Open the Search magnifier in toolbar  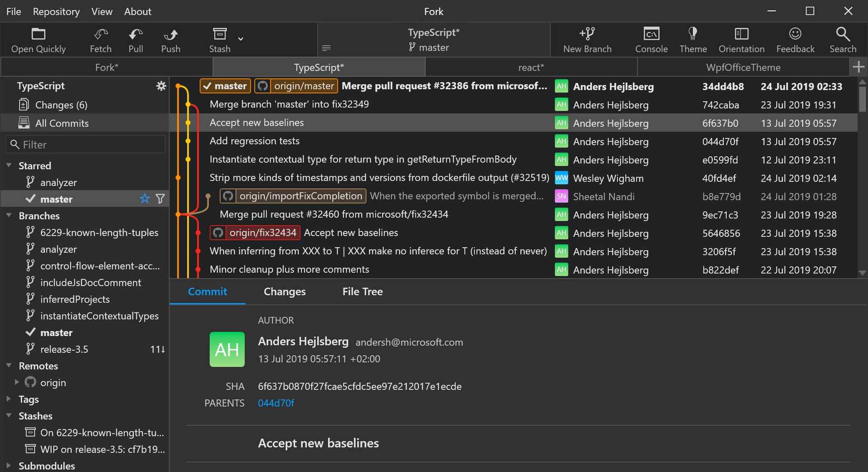point(843,33)
